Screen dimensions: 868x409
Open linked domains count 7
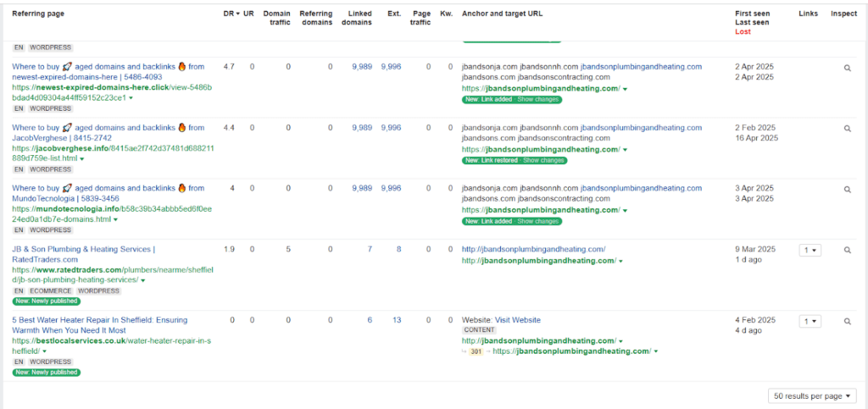[370, 249]
